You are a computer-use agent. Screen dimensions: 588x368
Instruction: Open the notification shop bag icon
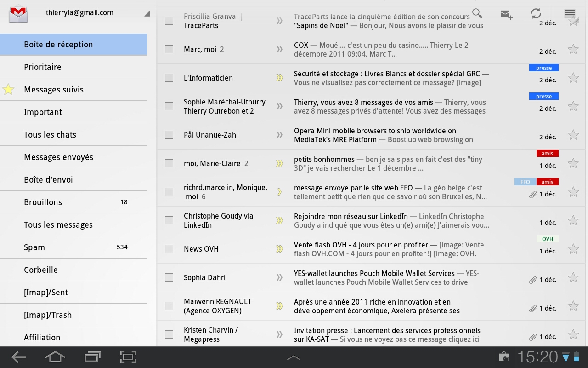(504, 357)
